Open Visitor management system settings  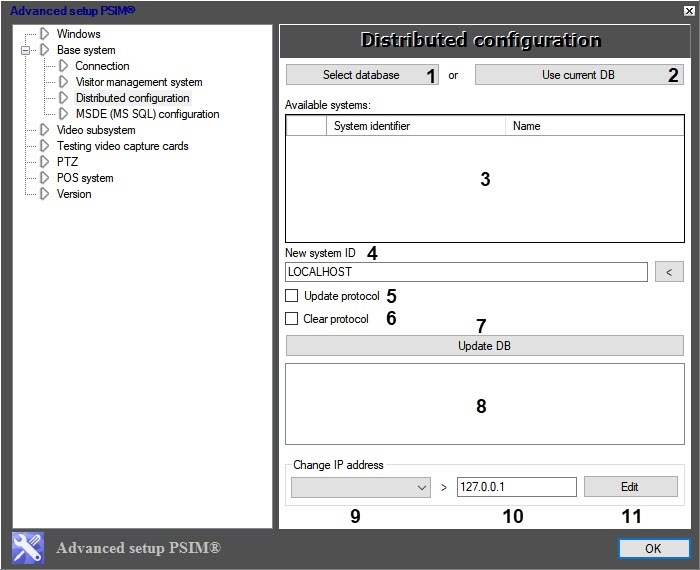click(139, 82)
